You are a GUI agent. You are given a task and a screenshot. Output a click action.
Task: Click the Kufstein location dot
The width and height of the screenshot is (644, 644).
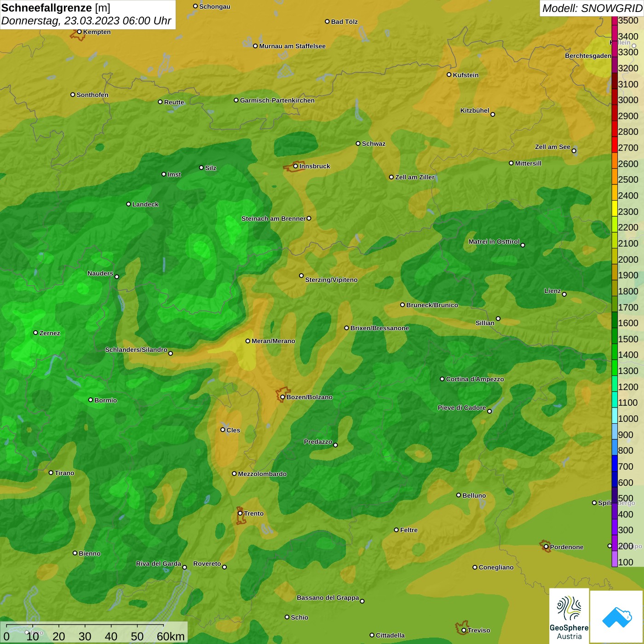click(x=449, y=75)
